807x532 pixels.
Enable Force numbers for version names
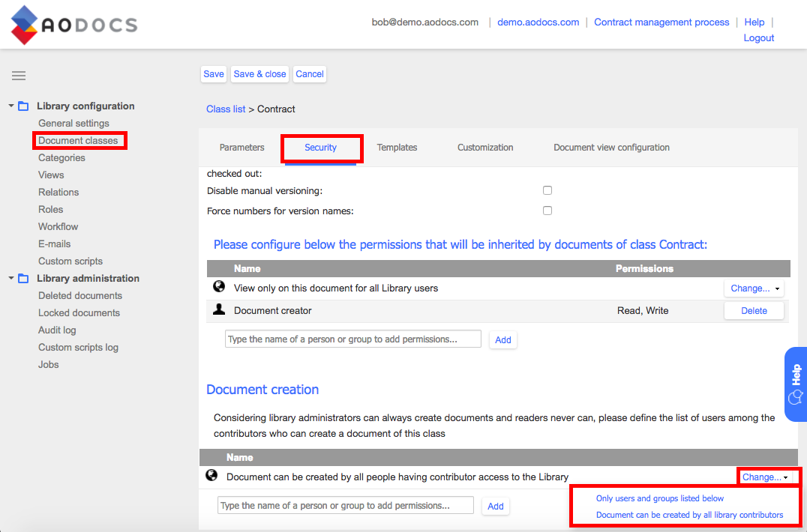click(x=547, y=211)
